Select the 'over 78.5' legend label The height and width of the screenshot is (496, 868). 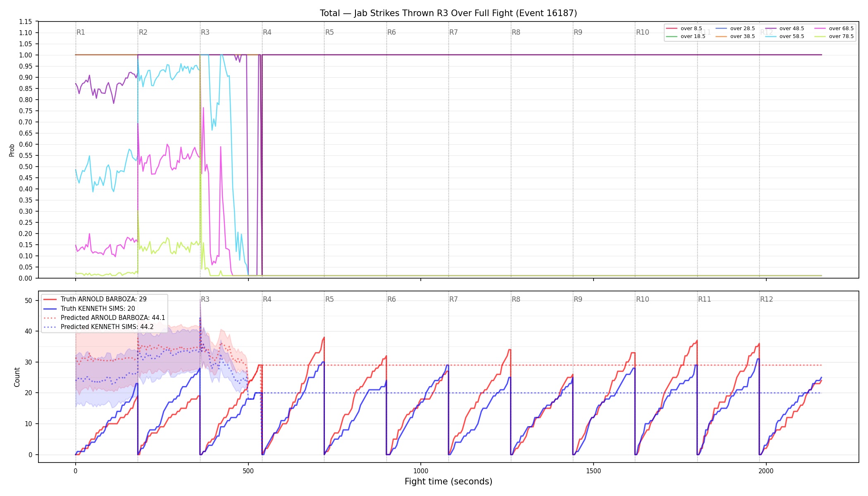(x=841, y=36)
